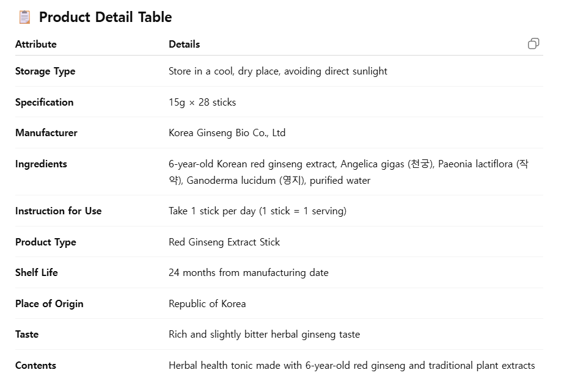
Task: Click the Details column header
Action: pos(184,44)
